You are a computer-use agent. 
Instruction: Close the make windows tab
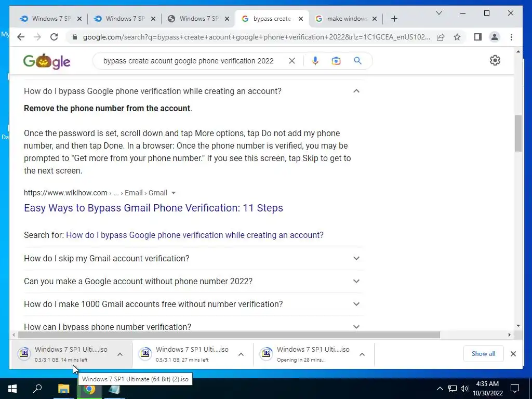375,19
